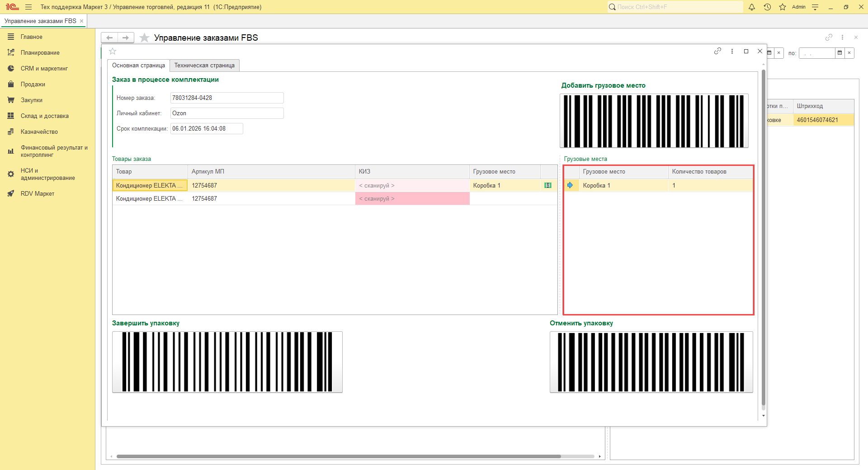
Task: Click the Номер заказа field
Action: tap(226, 98)
